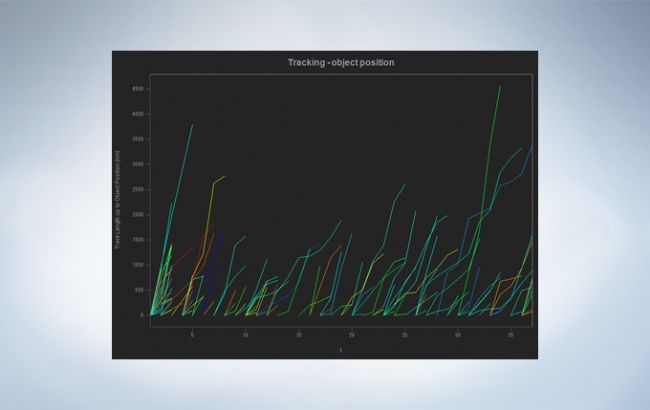This screenshot has width=650, height=410.
Task: Select the 2500 tick on the vertical axis
Action: pyautogui.click(x=140, y=189)
